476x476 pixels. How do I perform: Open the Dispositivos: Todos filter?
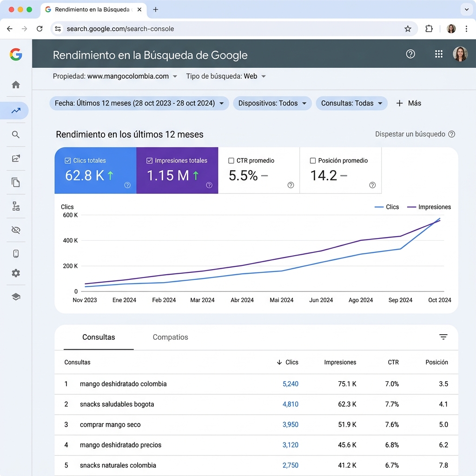(272, 103)
